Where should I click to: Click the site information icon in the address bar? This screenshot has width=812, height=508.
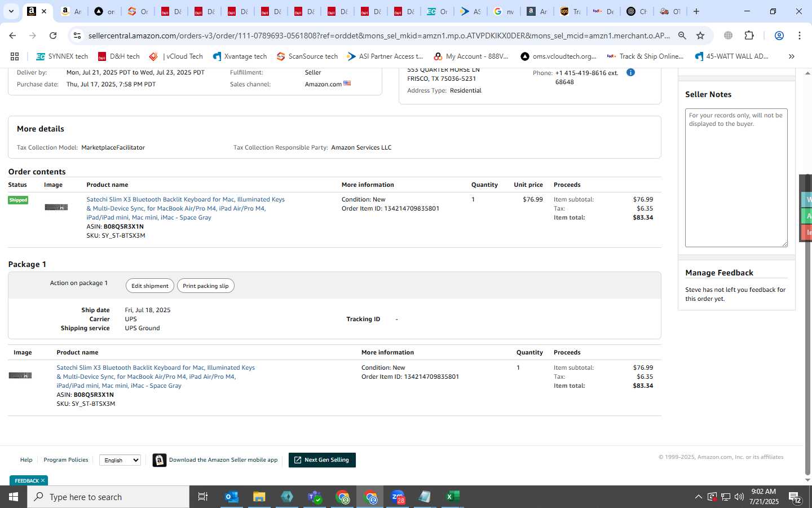coord(77,36)
